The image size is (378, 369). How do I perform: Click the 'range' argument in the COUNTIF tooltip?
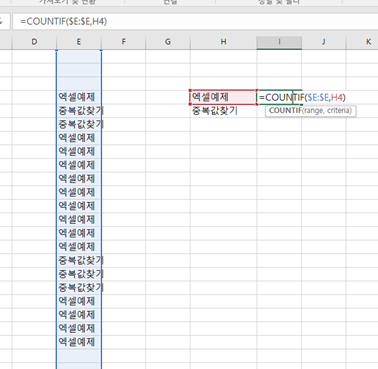(313, 111)
